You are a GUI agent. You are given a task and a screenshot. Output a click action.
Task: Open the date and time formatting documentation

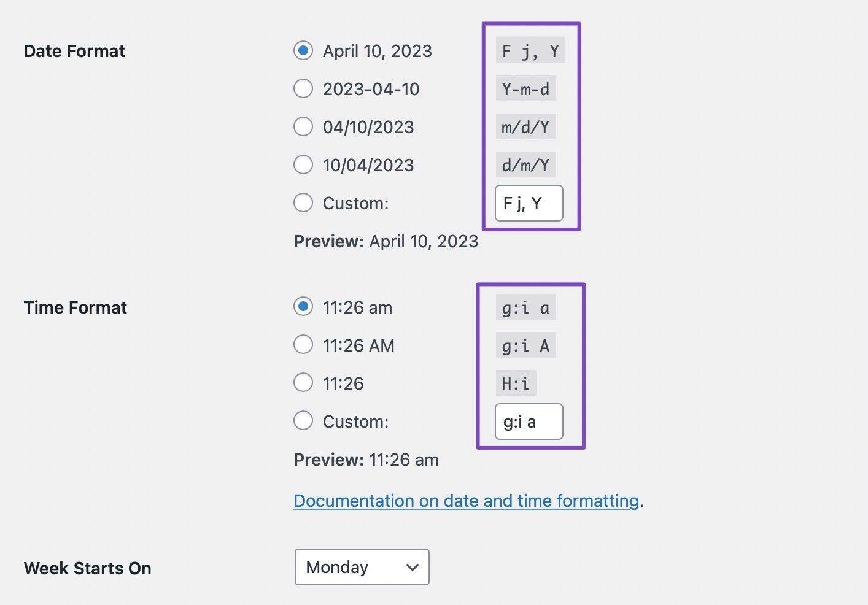(465, 501)
